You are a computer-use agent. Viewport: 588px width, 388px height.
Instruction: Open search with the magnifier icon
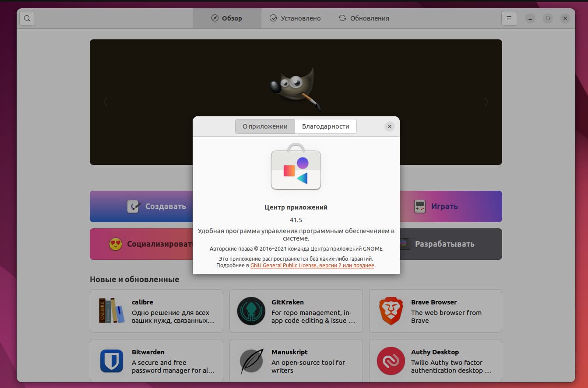tap(27, 18)
